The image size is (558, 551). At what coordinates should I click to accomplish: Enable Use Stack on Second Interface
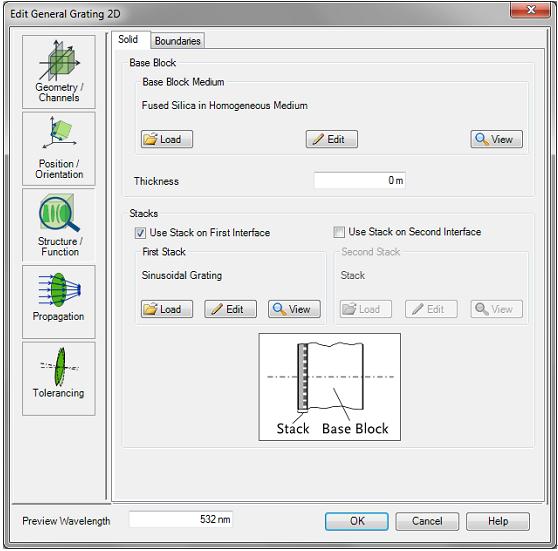point(339,232)
